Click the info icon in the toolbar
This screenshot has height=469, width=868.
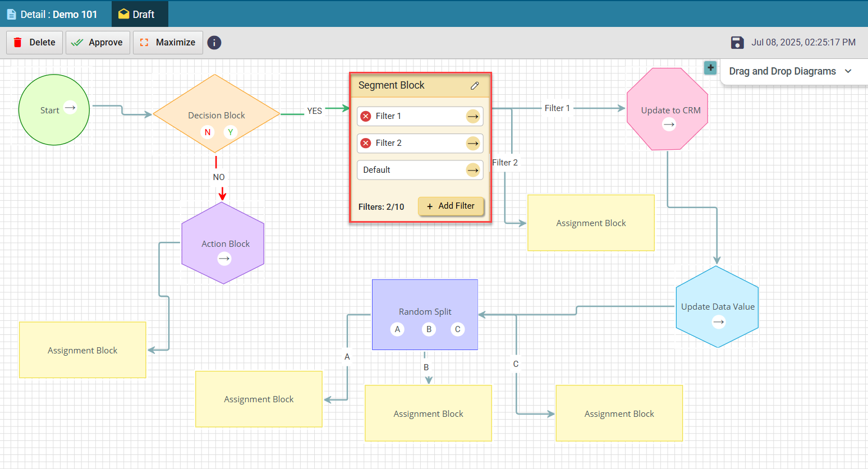[x=214, y=43]
